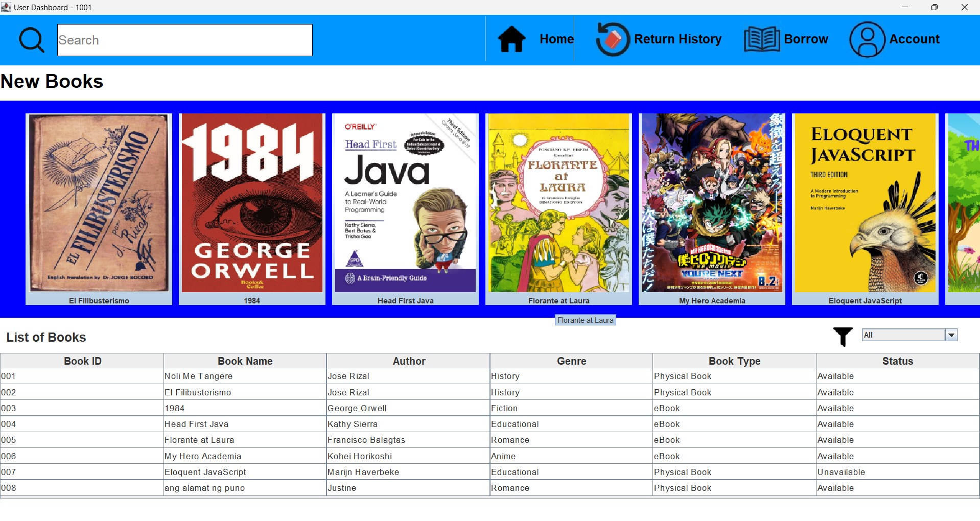Select the ang alamat ng puno row
This screenshot has width=980, height=521.
click(x=490, y=488)
